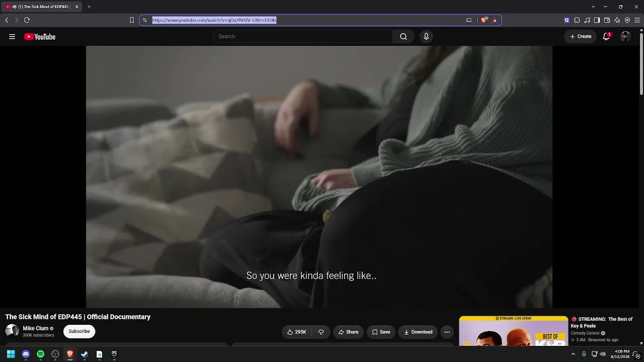
Task: Click the Create button
Action: [x=581, y=36]
